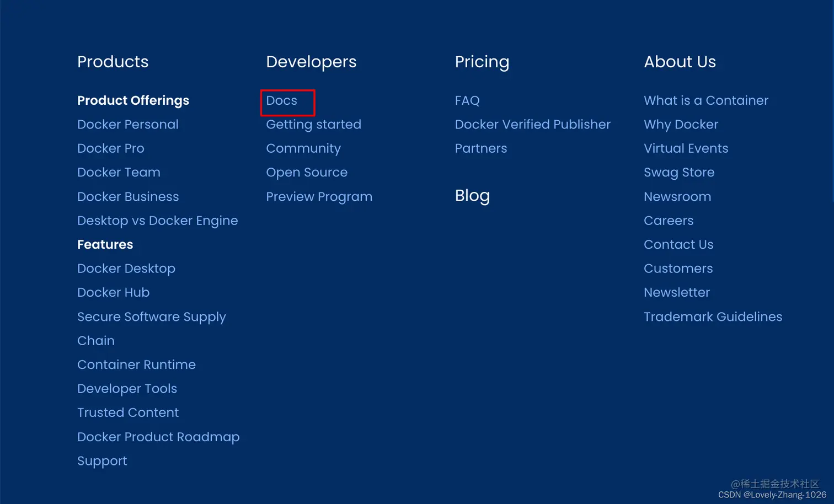Click the About Us heading
Viewport: 834px width, 504px height.
(x=680, y=62)
